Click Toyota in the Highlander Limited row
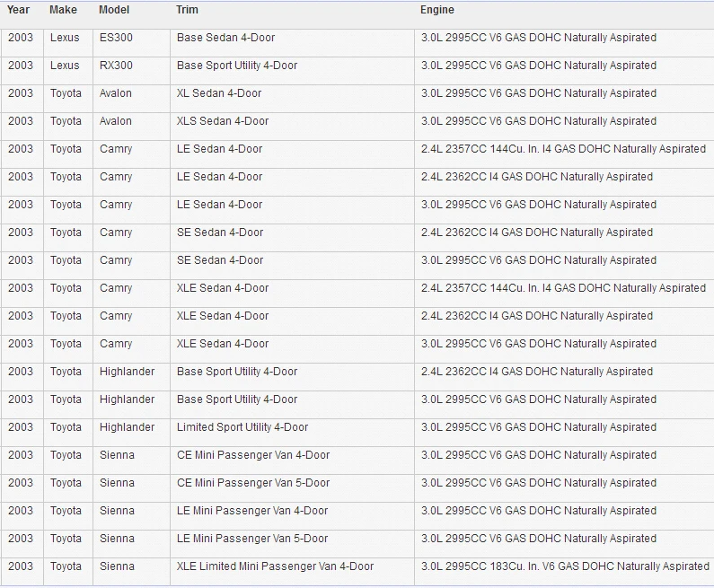 pyautogui.click(x=66, y=427)
